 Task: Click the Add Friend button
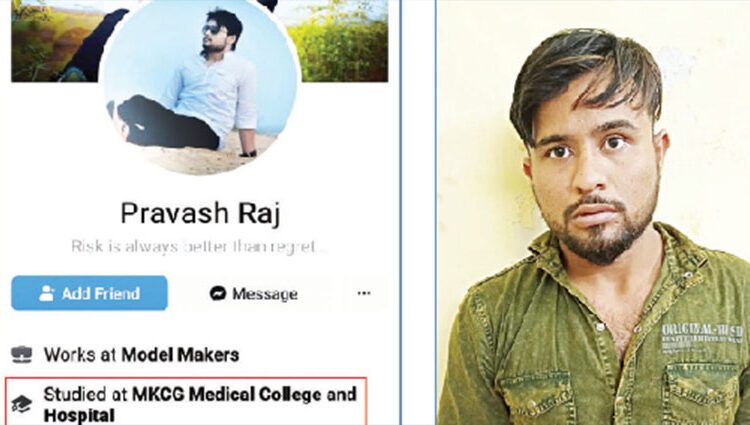point(89,293)
